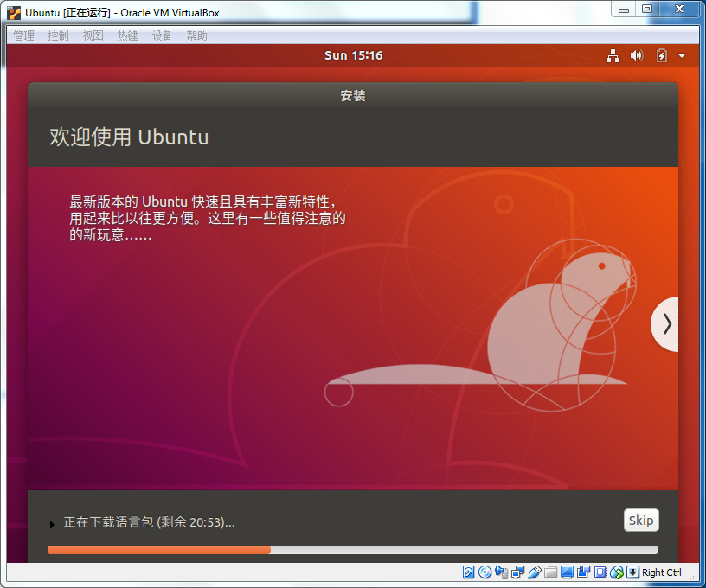Click the battery indicator icon in the top bar

[661, 56]
